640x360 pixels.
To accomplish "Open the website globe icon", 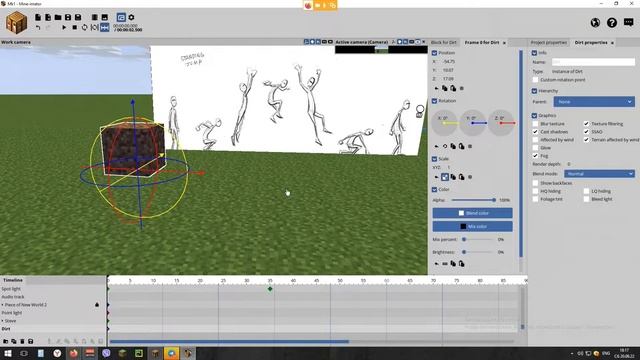I will (595, 22).
